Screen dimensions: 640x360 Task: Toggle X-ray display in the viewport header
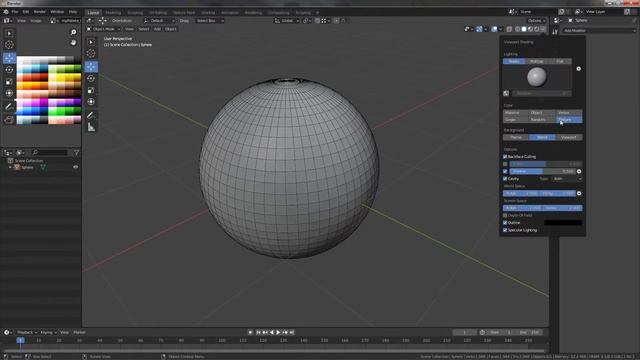509,29
